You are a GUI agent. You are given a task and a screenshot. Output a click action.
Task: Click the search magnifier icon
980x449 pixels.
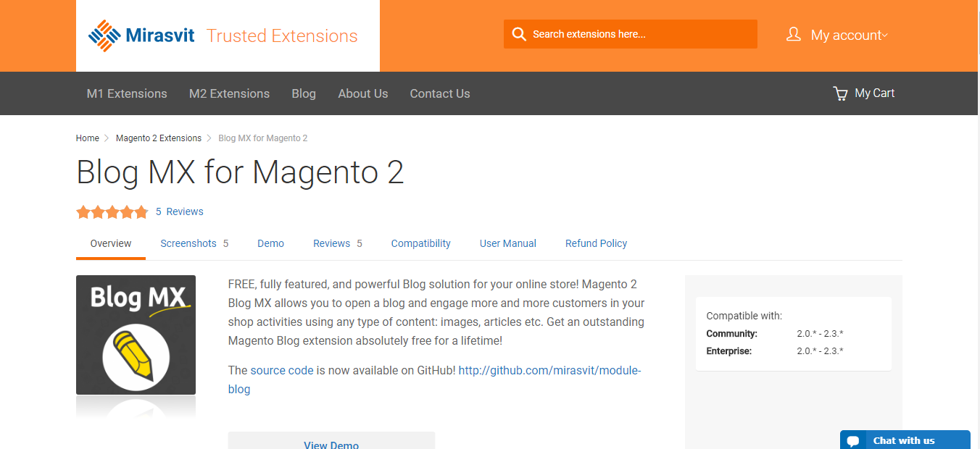coord(518,34)
